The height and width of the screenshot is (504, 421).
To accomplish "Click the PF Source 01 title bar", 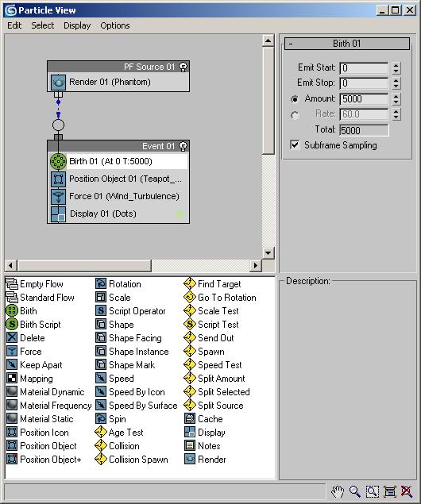I will tap(118, 67).
